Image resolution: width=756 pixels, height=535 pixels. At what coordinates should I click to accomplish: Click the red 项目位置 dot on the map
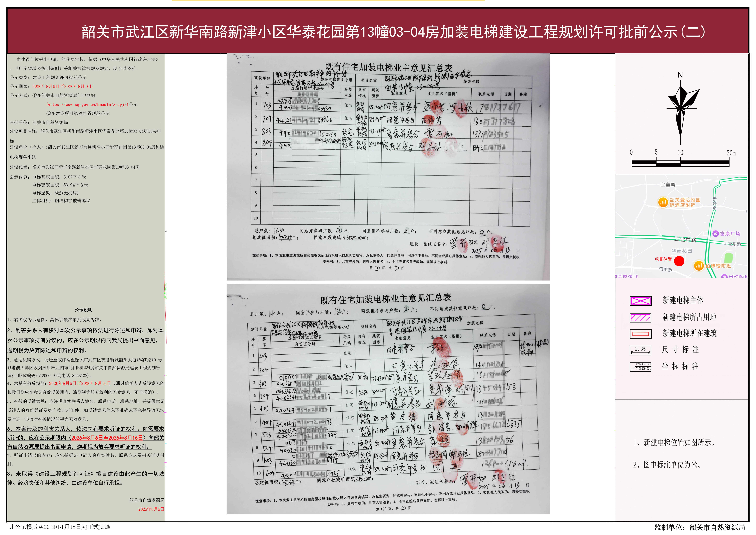(679, 261)
